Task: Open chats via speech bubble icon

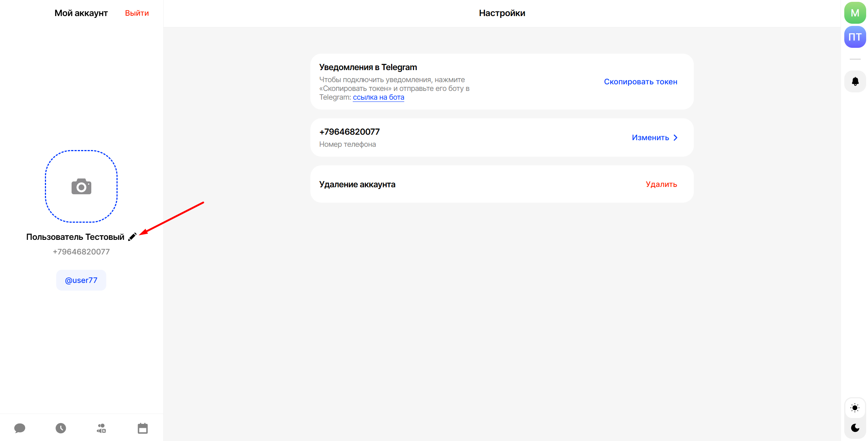Action: pos(20,428)
